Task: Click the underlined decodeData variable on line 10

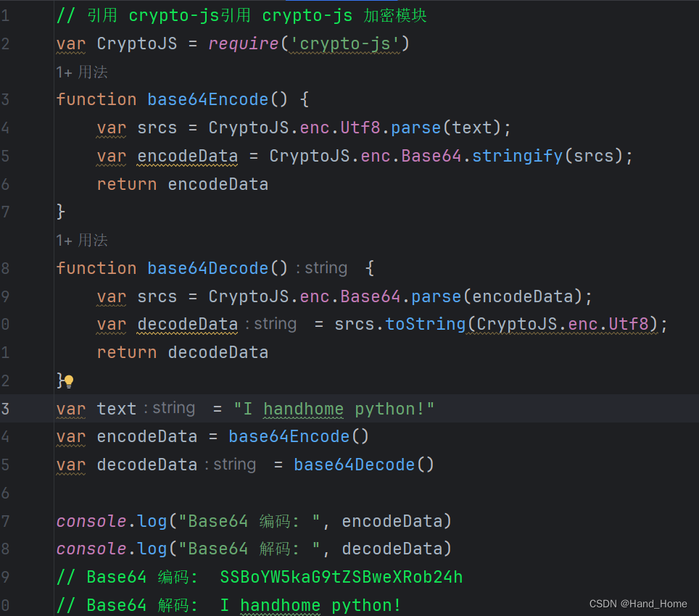Action: tap(187, 324)
